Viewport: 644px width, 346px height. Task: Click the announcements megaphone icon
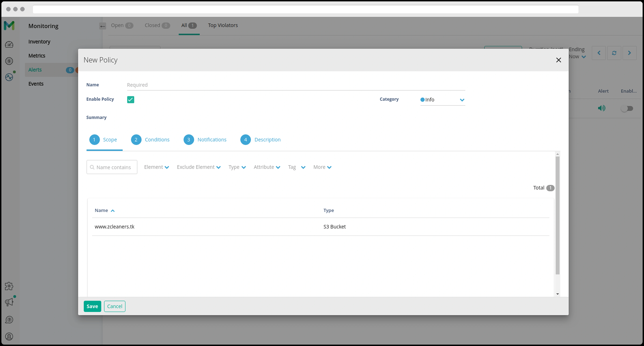(9, 302)
